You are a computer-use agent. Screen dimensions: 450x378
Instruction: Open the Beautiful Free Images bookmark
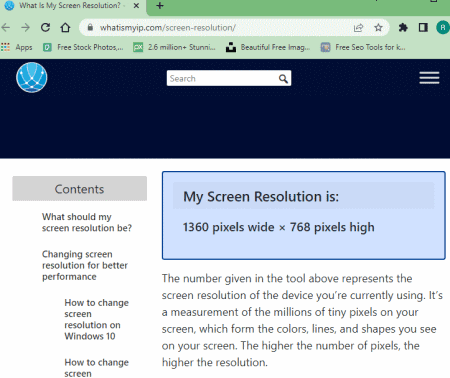coord(268,47)
